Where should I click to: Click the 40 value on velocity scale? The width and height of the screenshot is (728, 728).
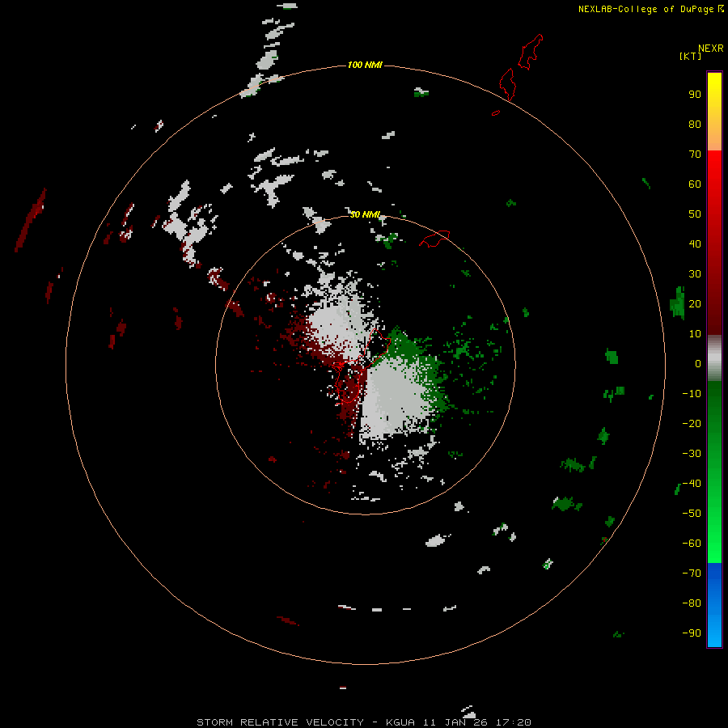click(695, 243)
